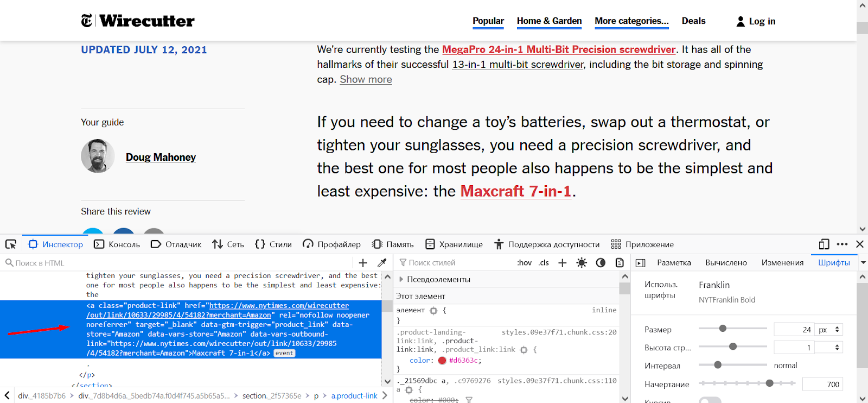Viewport: 868px width, 403px height.
Task: Toggle responsive design mode icon
Action: (x=824, y=244)
